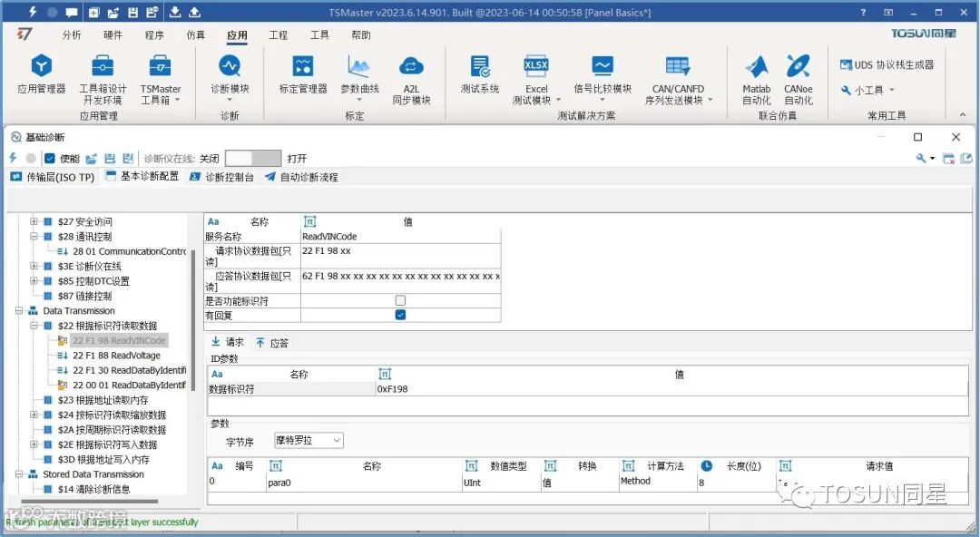Click the tree panel horizontal scrollbar
Screen dimensions: 980x537
(x=90, y=501)
